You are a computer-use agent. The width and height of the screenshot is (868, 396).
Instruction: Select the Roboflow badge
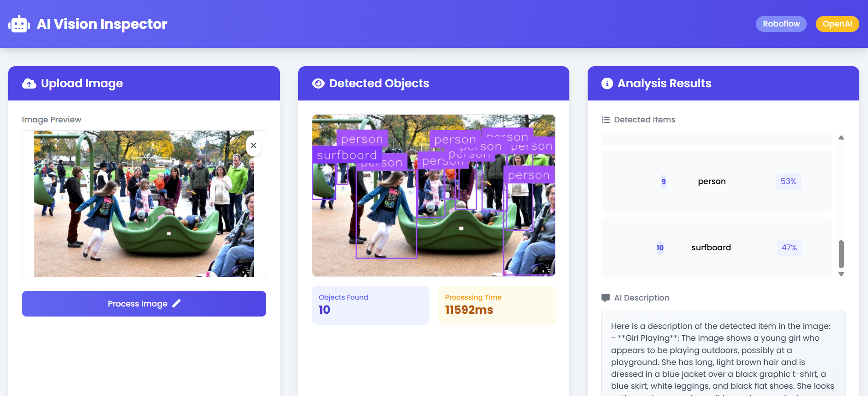pyautogui.click(x=781, y=24)
